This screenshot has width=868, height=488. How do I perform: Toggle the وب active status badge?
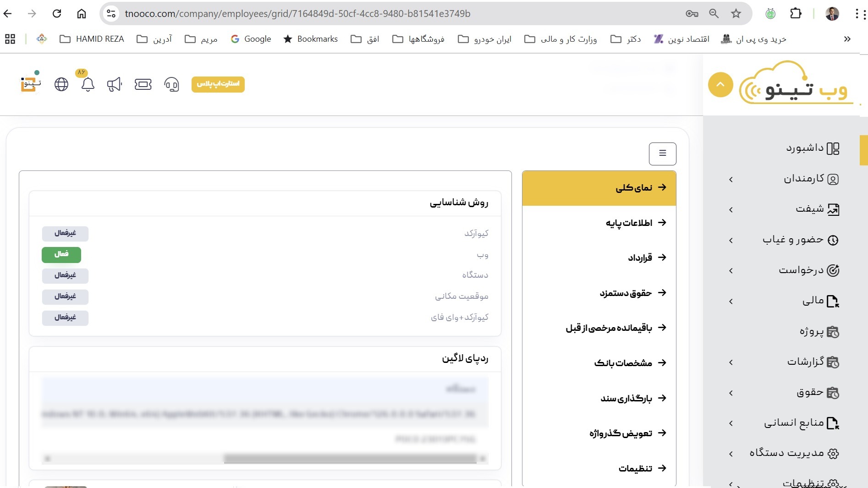point(61,254)
